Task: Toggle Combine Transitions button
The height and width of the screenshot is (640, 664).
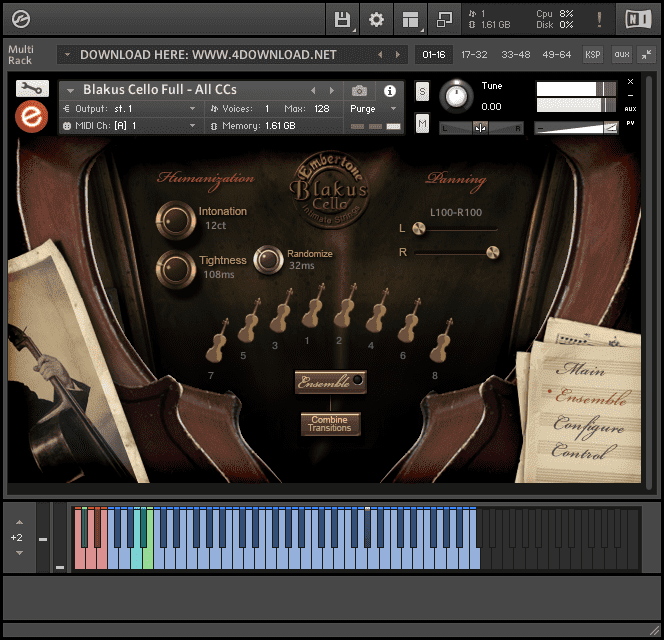Action: click(330, 424)
